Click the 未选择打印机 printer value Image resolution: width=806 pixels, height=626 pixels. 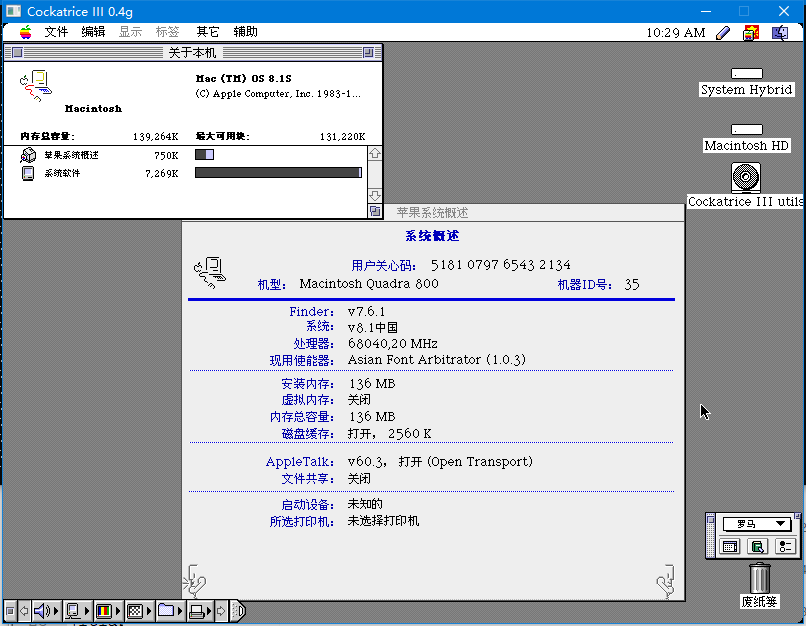point(383,521)
